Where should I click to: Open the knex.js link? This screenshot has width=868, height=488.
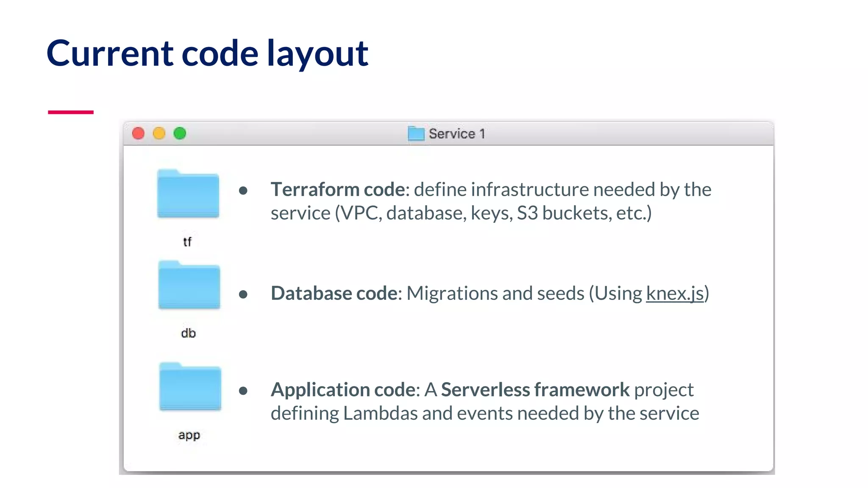[x=675, y=293]
